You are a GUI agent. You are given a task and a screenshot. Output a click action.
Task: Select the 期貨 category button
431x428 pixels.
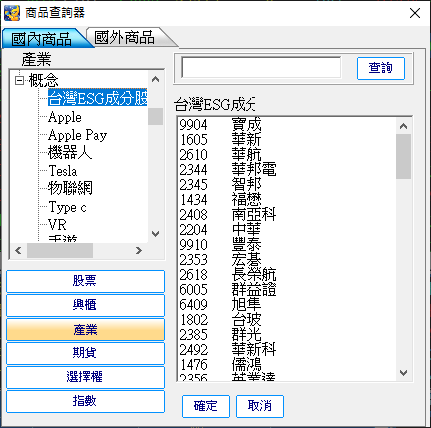pyautogui.click(x=85, y=353)
